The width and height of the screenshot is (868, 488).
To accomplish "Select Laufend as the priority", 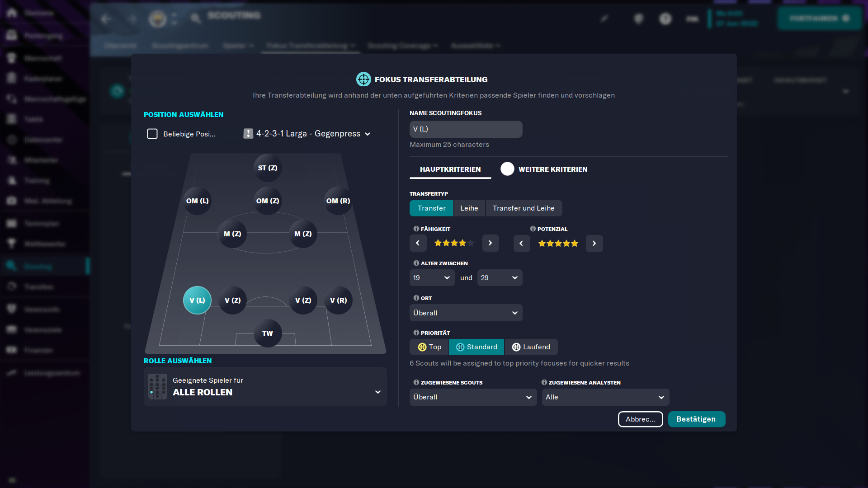I will [x=531, y=347].
